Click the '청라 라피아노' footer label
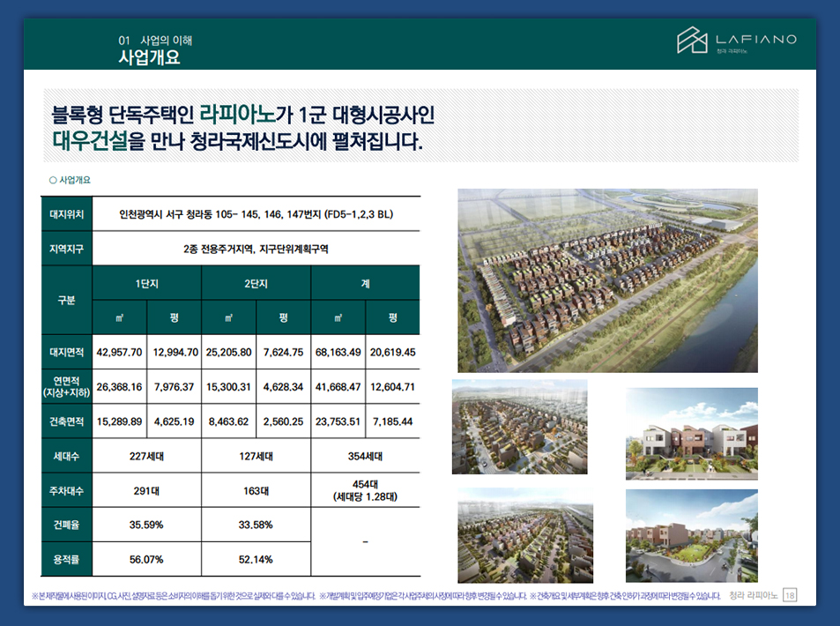Viewport: 840px width, 626px height. (x=754, y=595)
